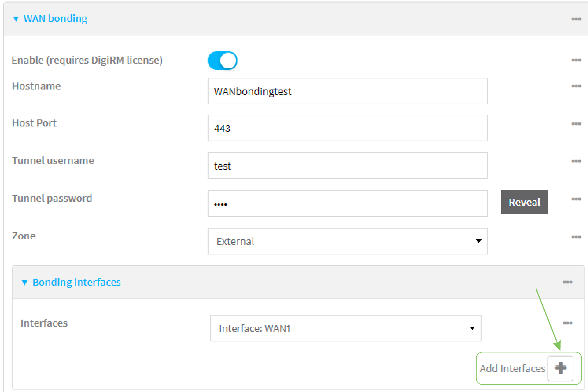Click the Host Port field showing 443
The height and width of the screenshot is (392, 588).
point(347,128)
